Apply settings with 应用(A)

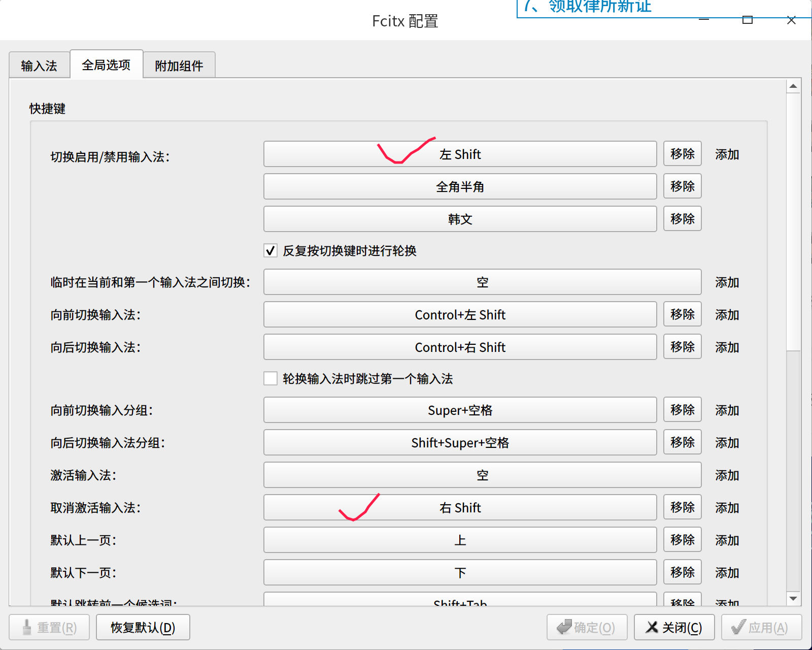click(762, 627)
